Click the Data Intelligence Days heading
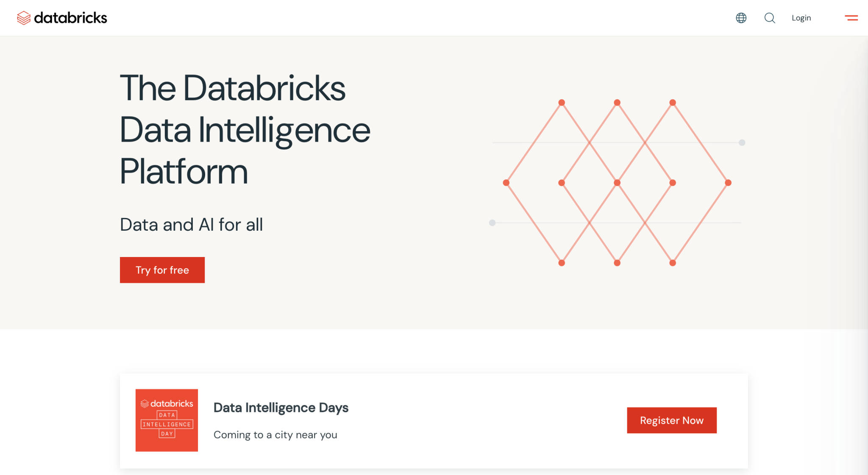The width and height of the screenshot is (868, 475). pos(281,408)
